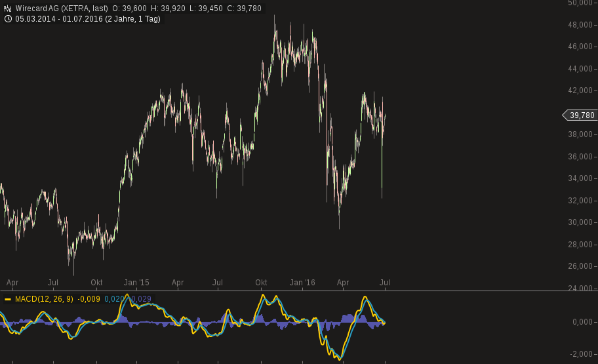Click the 36,000 price axis label
The width and height of the screenshot is (598, 364).
580,157
